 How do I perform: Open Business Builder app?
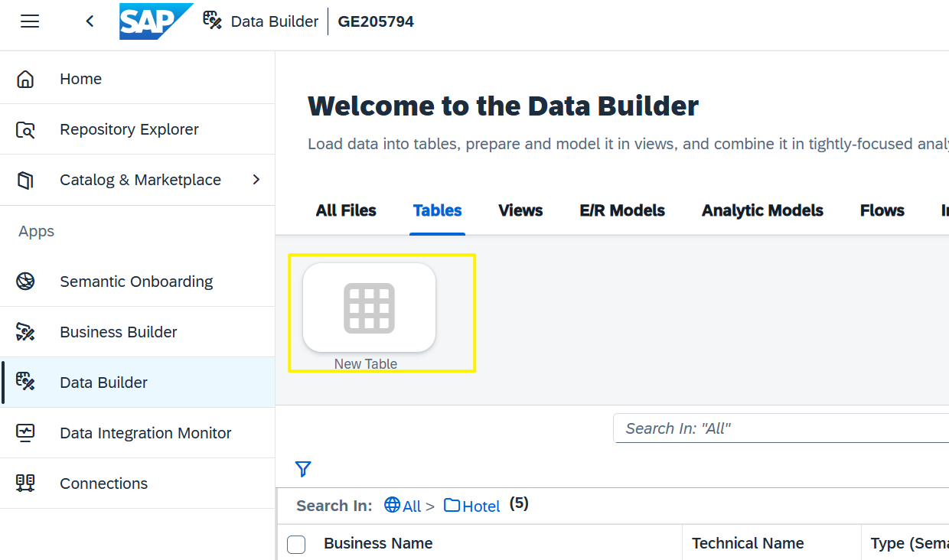tap(138, 332)
